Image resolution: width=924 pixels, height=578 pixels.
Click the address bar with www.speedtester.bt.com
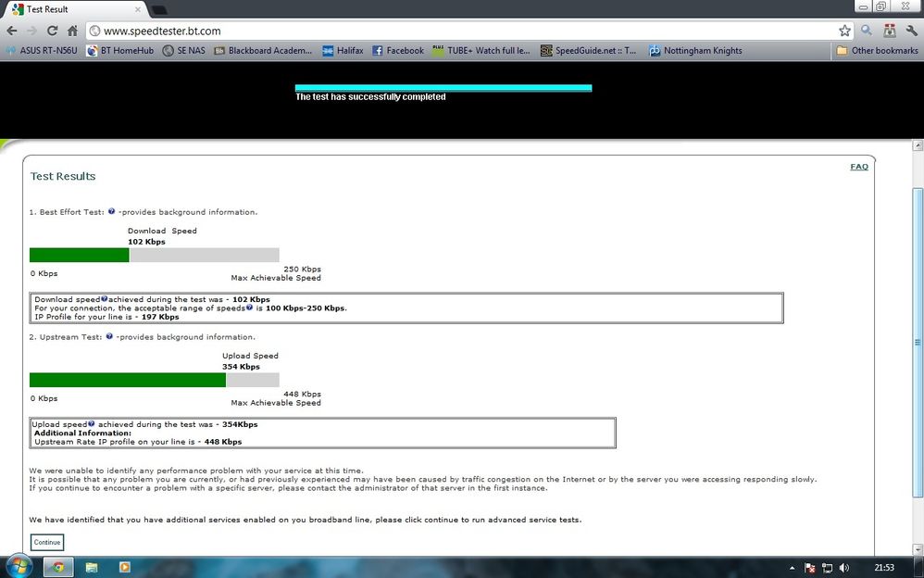(x=468, y=31)
